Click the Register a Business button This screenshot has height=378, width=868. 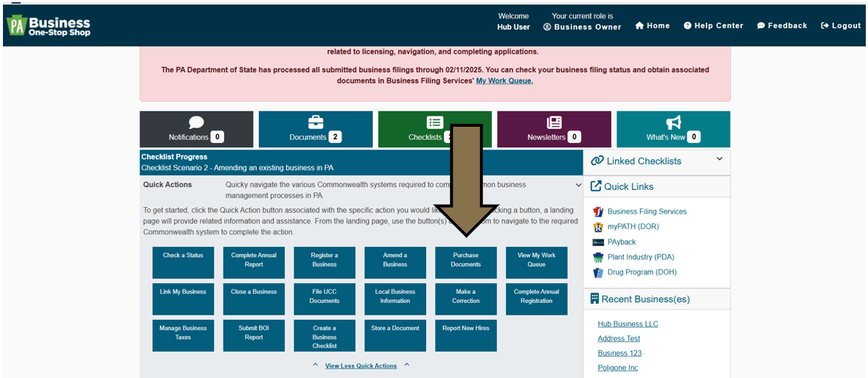[x=324, y=262]
